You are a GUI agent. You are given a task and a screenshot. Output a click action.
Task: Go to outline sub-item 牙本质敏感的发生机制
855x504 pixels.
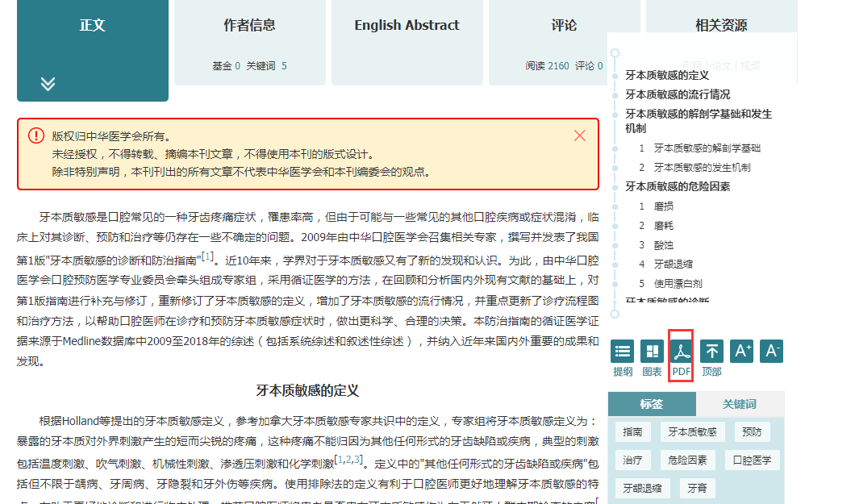(703, 167)
